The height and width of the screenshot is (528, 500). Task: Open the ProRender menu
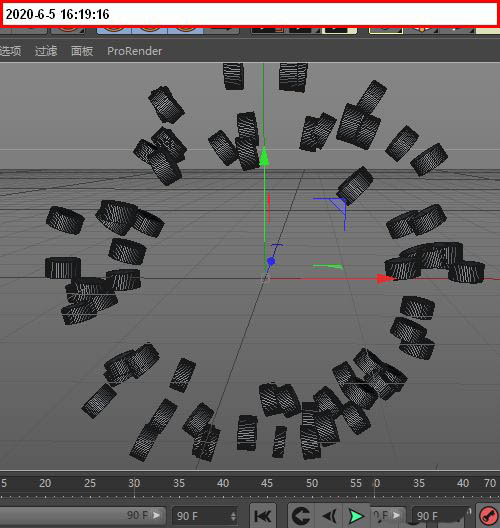click(134, 51)
